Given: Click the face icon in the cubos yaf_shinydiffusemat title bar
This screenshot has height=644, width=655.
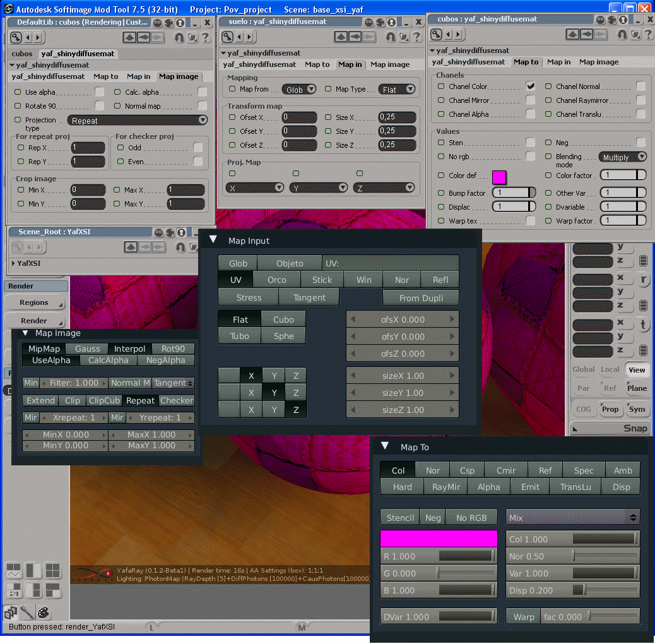Looking at the screenshot, I should [600, 20].
